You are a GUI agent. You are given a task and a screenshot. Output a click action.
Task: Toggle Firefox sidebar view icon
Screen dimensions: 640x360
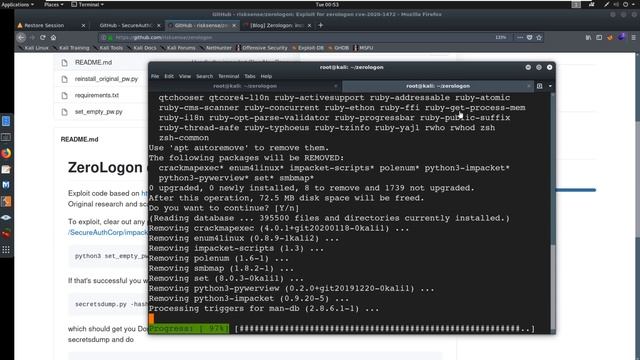pyautogui.click(x=599, y=37)
